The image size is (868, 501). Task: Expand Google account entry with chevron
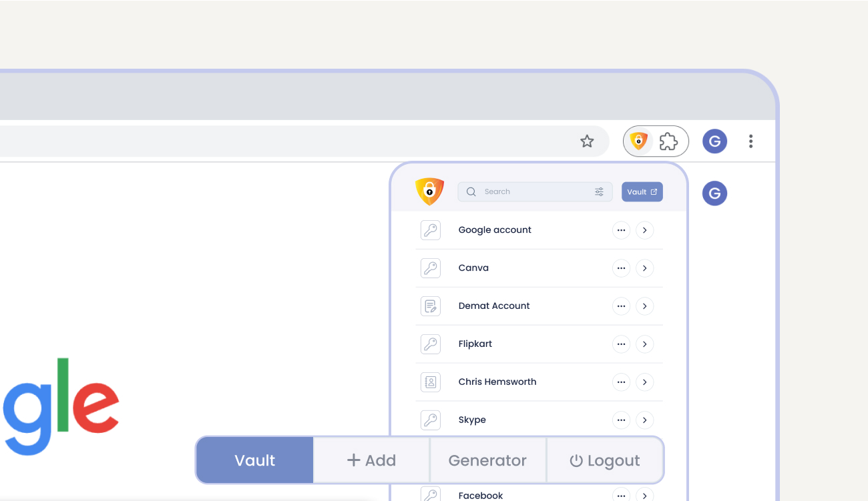point(644,230)
